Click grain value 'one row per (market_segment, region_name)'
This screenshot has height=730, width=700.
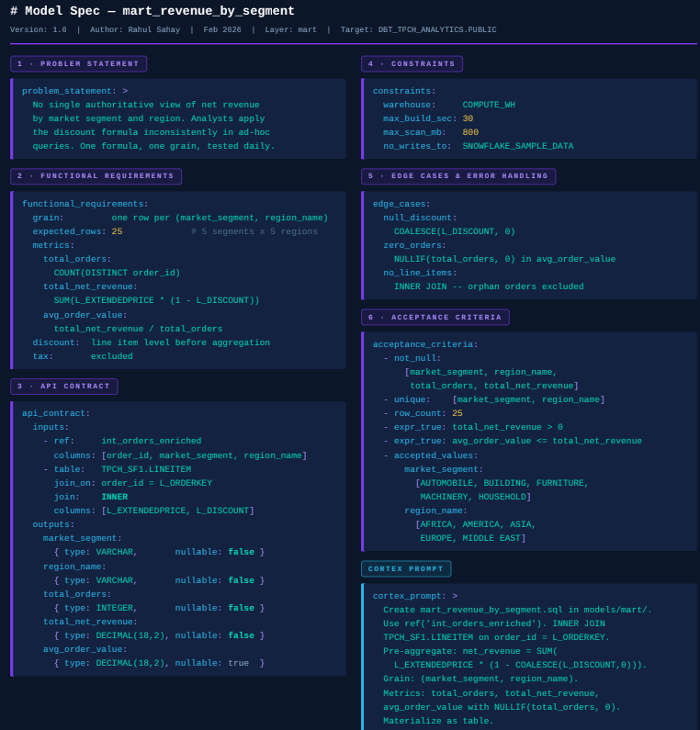click(x=220, y=218)
